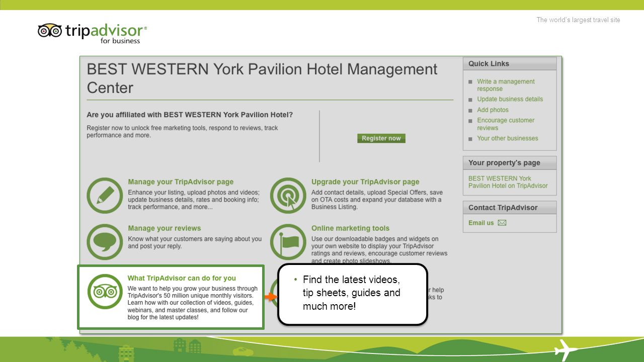Click the owl What TripAdvisor can do icon
This screenshot has height=362, width=644.
(x=105, y=292)
